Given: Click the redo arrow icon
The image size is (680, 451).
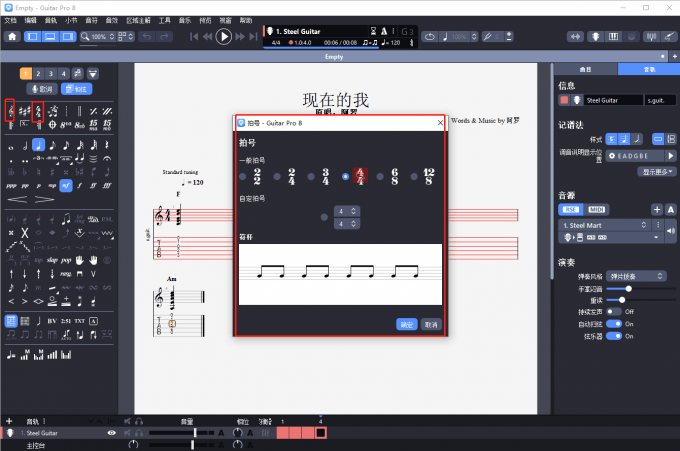Looking at the screenshot, I should click(164, 36).
